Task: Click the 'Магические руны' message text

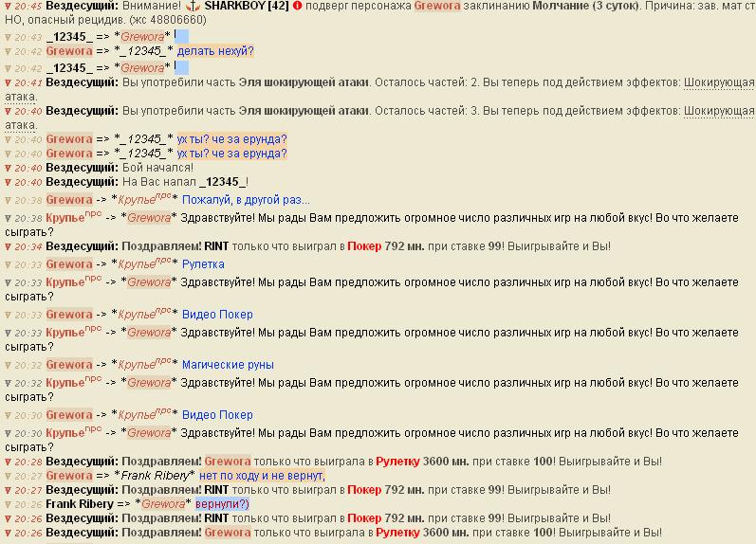Action: pyautogui.click(x=228, y=365)
